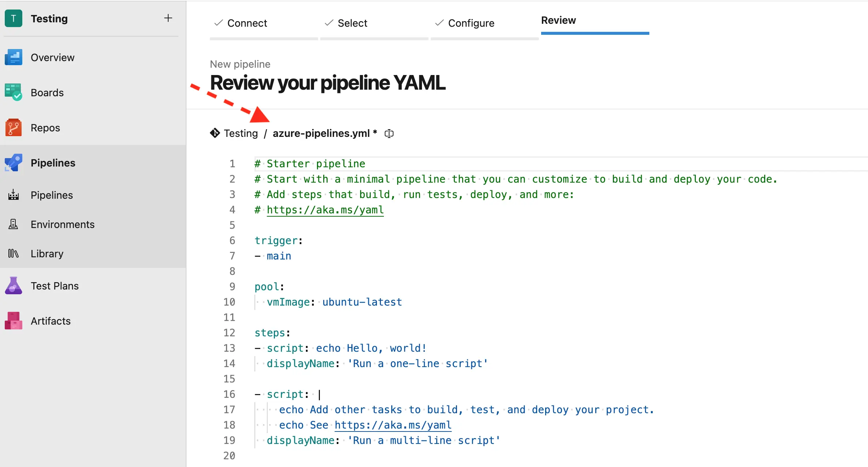Screen dimensions: 868x467
Task: Open https://aka.ms/yaml link on line 4
Action: coord(325,210)
